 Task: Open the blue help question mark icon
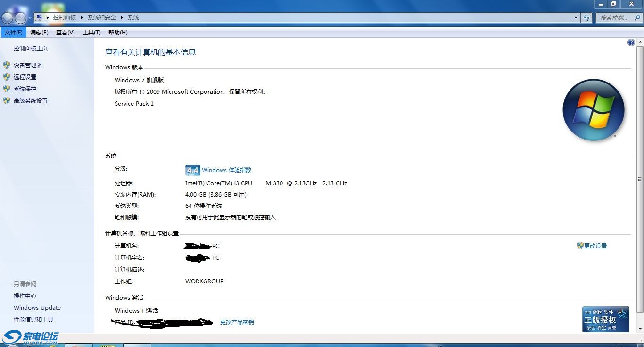pos(631,42)
